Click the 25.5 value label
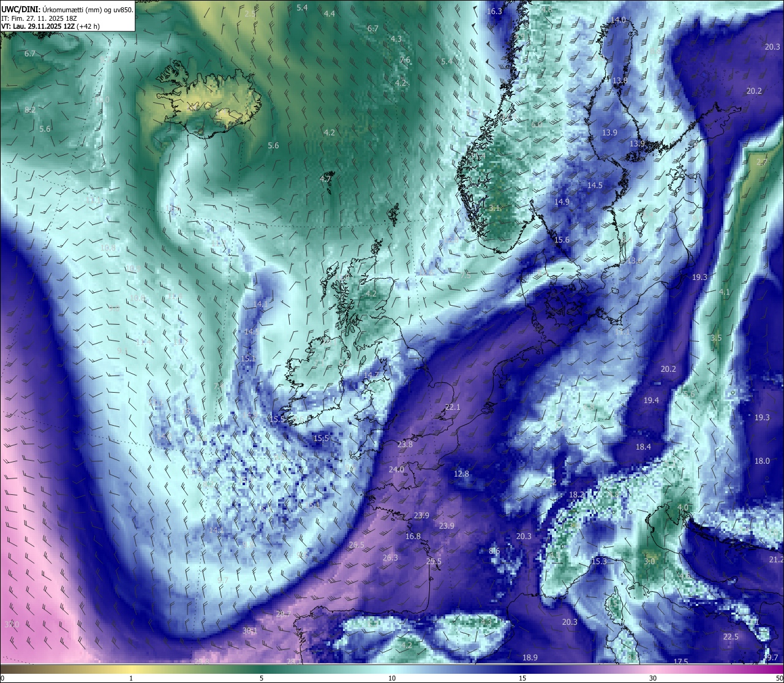Screen dimensions: 784x683 434,561
